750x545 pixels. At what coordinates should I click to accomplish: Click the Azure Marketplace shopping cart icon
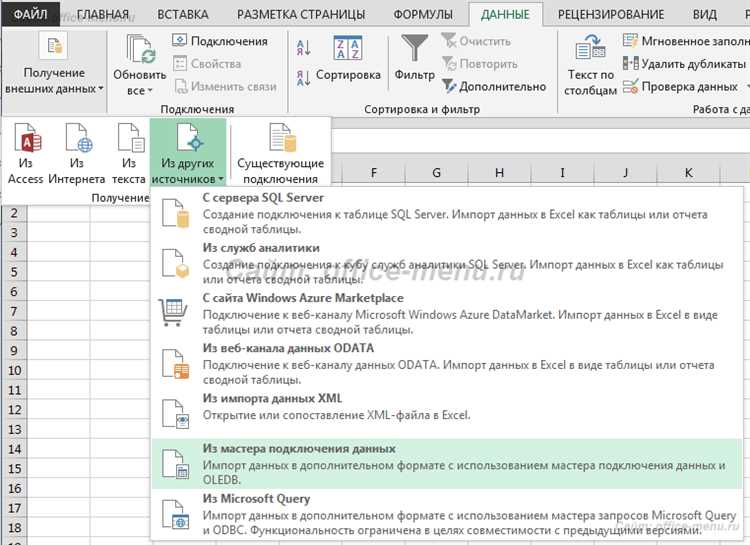[173, 312]
